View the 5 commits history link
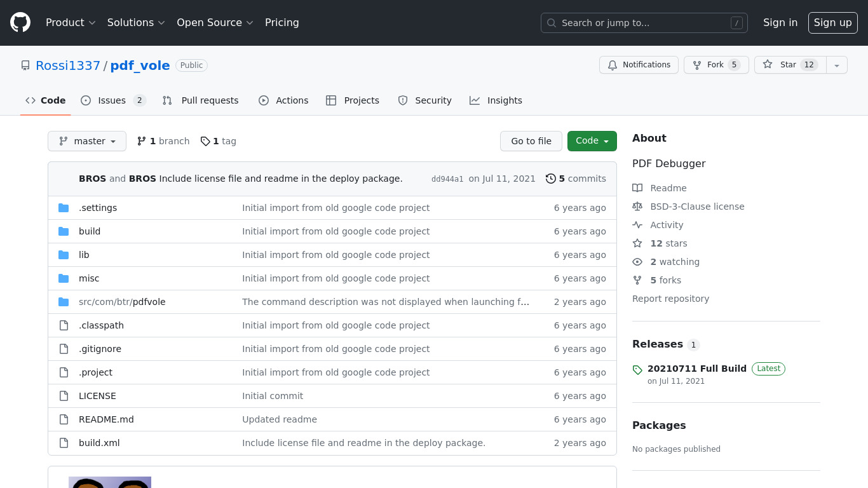The image size is (868, 488). (x=576, y=179)
